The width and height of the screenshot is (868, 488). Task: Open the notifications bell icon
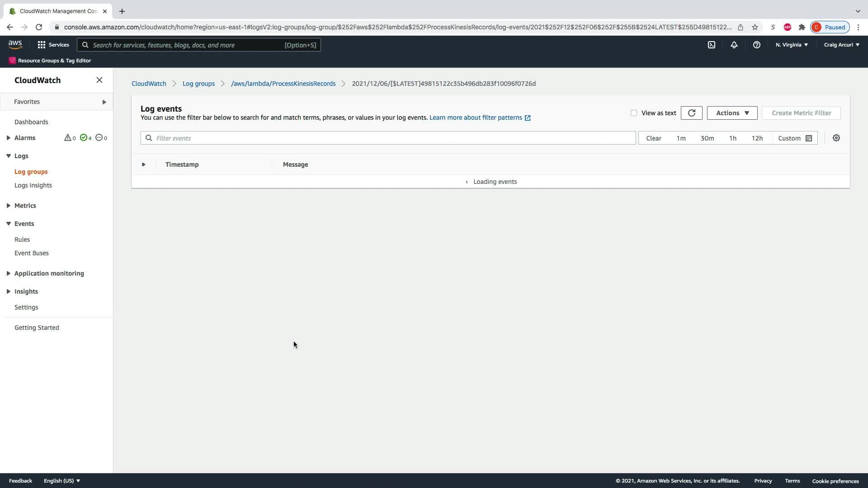(x=734, y=45)
